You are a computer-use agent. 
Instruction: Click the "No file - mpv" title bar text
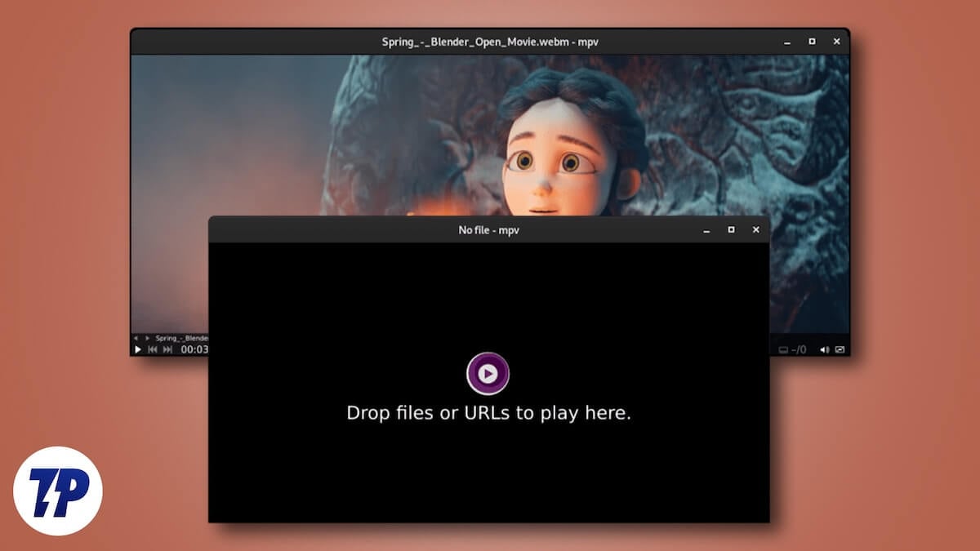tap(489, 230)
